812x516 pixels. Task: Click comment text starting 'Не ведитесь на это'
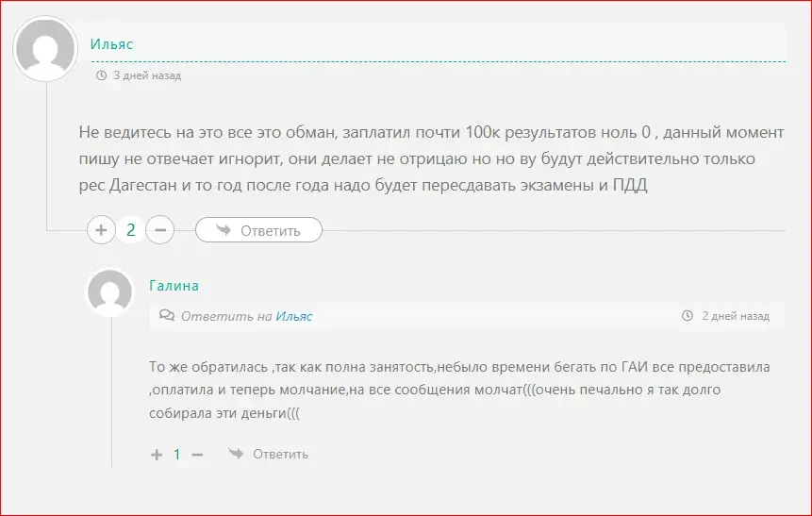click(431, 158)
